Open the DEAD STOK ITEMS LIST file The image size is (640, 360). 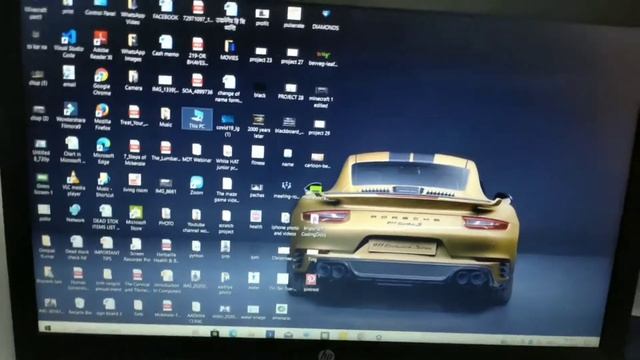click(105, 217)
